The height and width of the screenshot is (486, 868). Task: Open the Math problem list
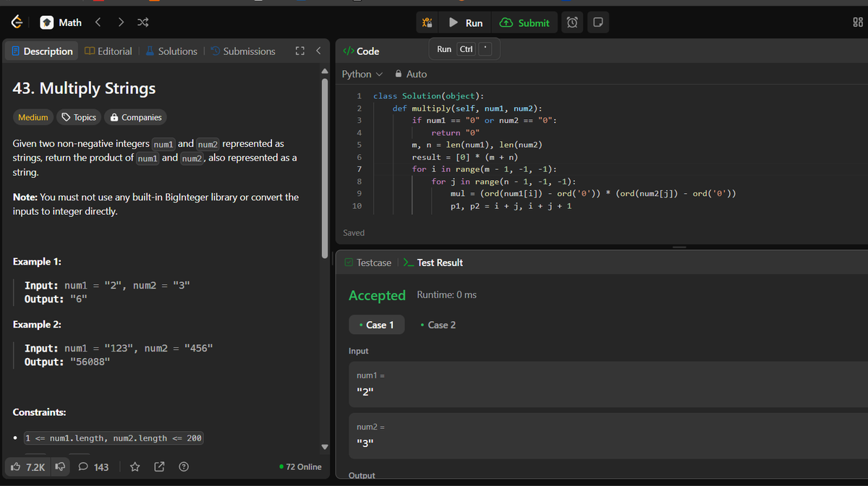(61, 22)
